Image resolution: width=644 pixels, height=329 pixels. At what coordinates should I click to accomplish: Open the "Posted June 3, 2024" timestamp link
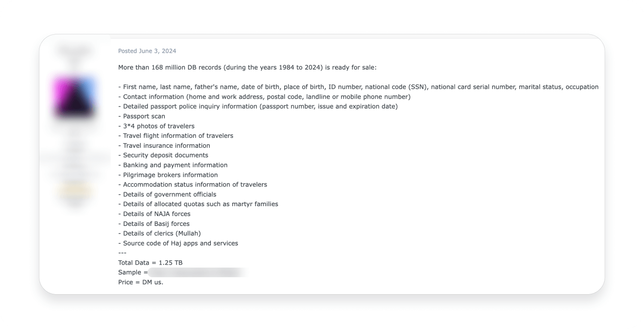click(x=147, y=51)
